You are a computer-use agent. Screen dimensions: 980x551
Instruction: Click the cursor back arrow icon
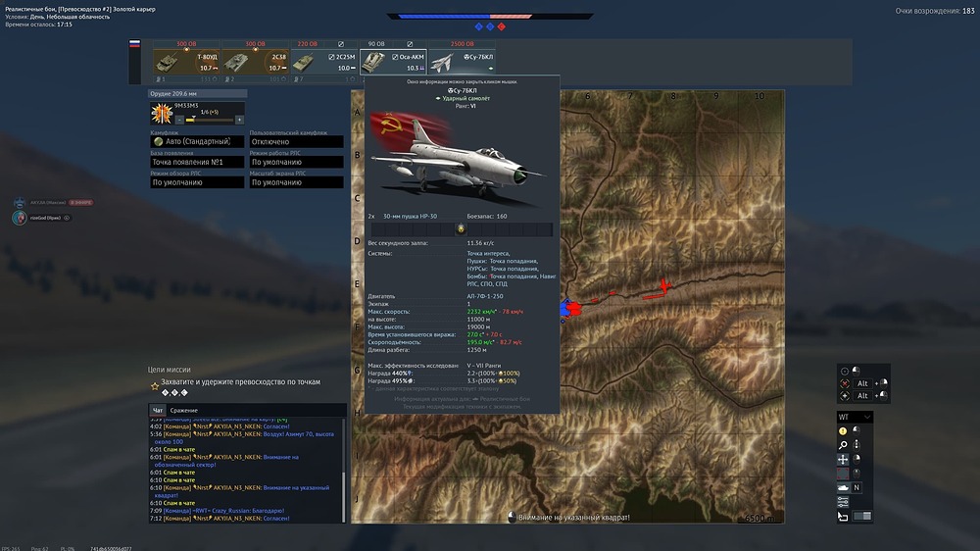click(843, 516)
